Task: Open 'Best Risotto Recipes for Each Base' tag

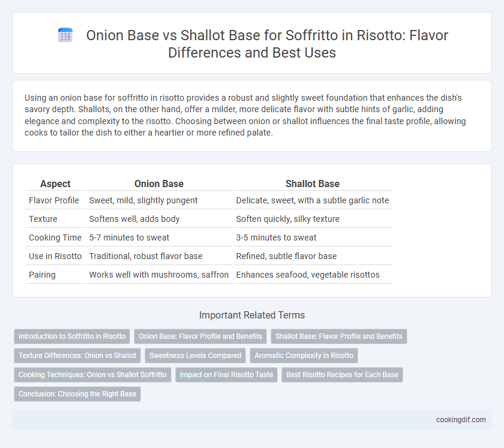Action: click(x=342, y=375)
